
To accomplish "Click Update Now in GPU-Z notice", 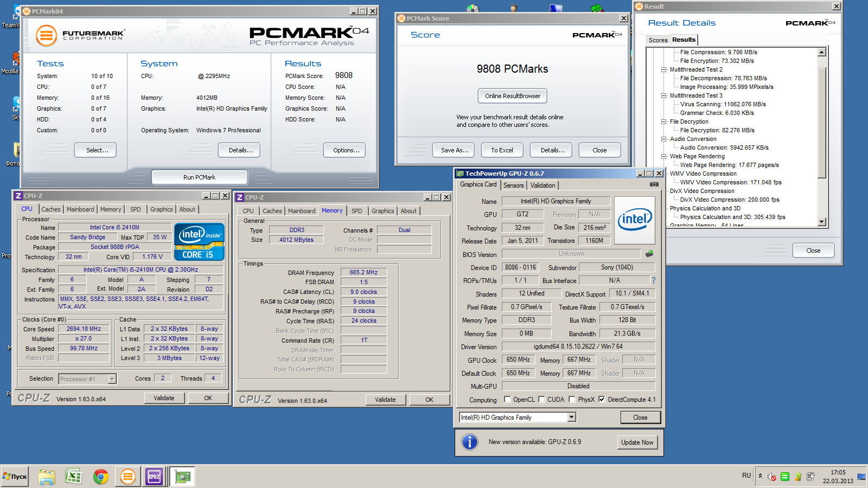I will click(x=637, y=442).
